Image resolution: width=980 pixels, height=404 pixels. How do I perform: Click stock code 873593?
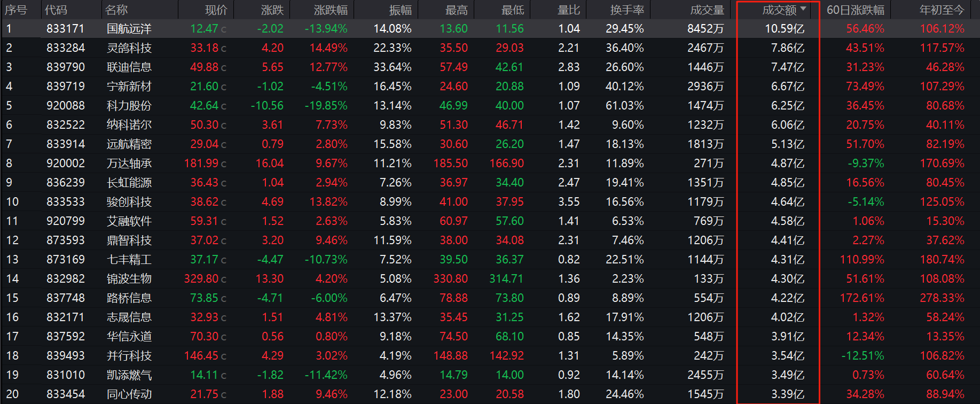(66, 240)
